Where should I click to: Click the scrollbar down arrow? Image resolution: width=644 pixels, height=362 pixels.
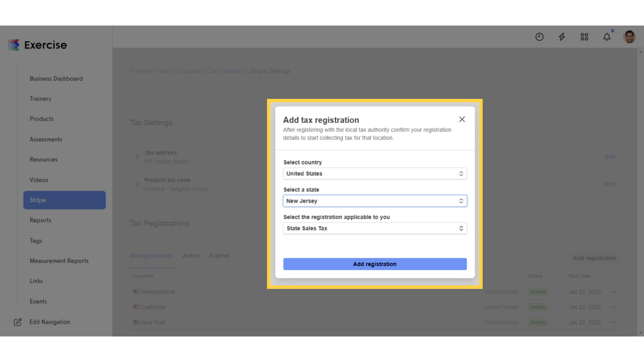[x=640, y=332]
